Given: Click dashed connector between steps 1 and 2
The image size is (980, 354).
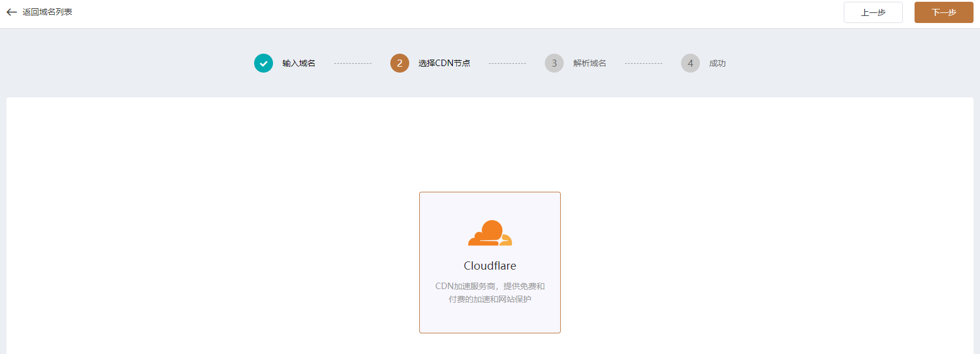Looking at the screenshot, I should point(353,63).
